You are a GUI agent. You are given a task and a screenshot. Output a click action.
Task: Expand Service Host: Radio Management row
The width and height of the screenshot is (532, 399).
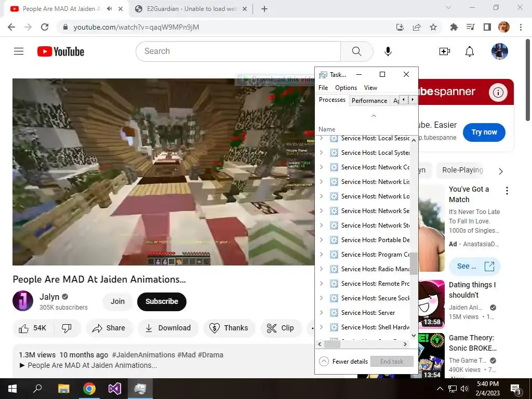(x=321, y=269)
